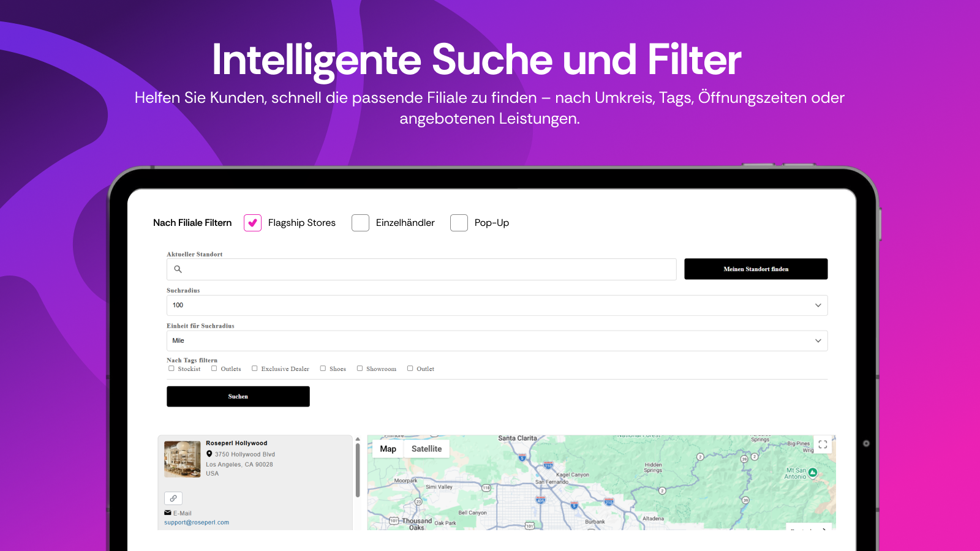Open Roseperl Hollywood store thumbnail
The width and height of the screenshot is (980, 551).
182,459
